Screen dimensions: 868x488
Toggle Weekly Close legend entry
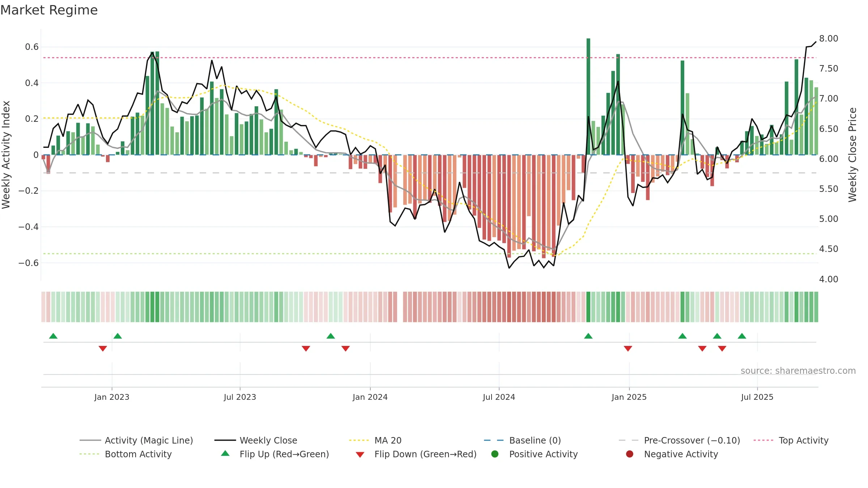coord(256,440)
